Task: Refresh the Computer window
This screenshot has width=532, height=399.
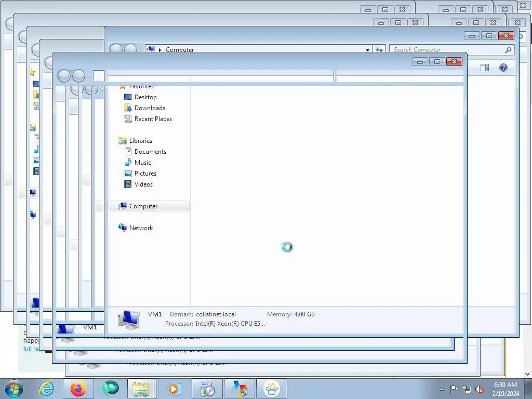Action: pos(379,49)
